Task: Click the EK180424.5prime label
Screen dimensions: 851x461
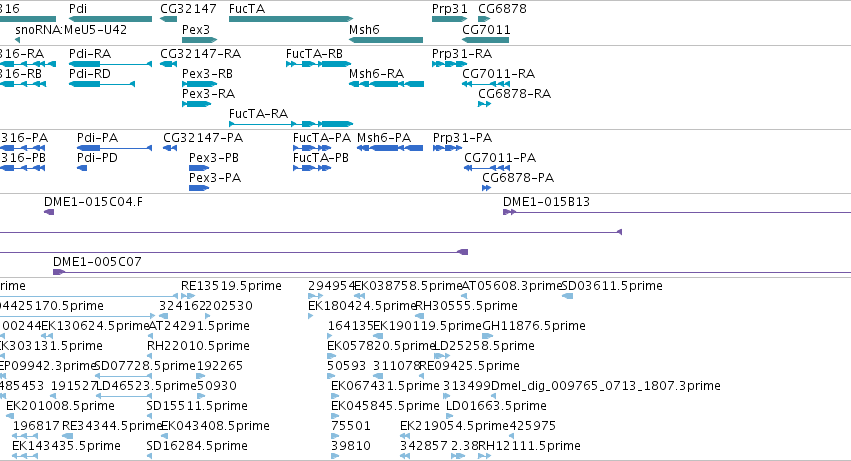Action: [361, 306]
